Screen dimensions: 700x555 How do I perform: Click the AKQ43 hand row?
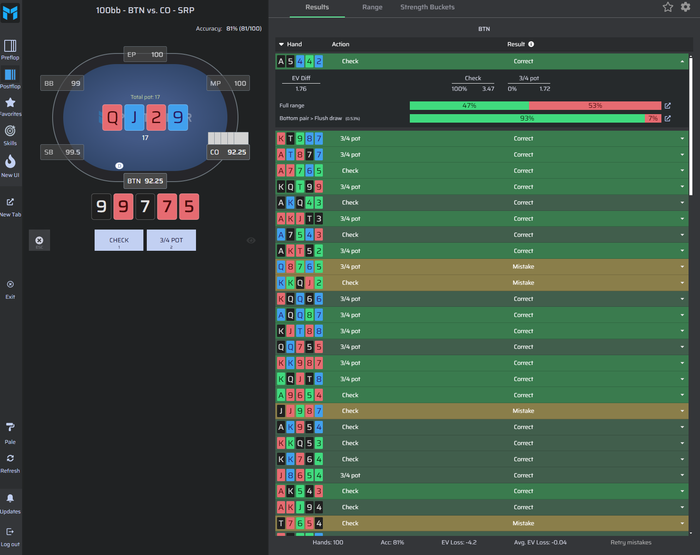pos(482,203)
